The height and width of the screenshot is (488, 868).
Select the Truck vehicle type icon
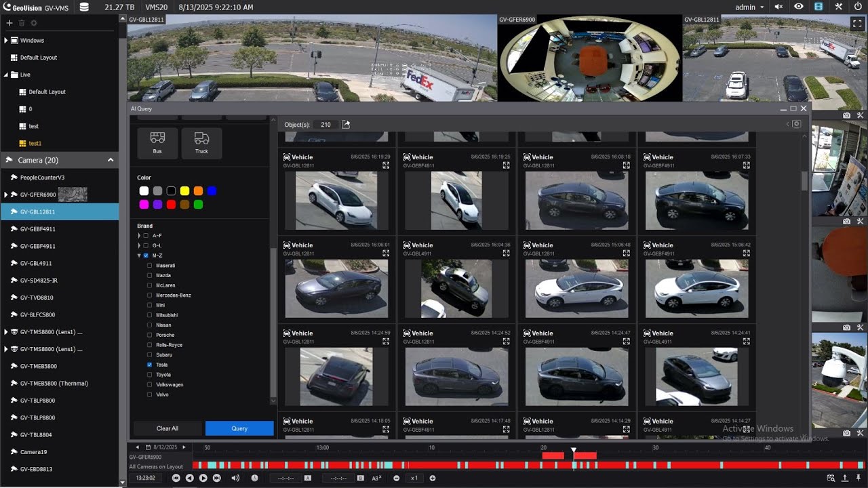[201, 143]
